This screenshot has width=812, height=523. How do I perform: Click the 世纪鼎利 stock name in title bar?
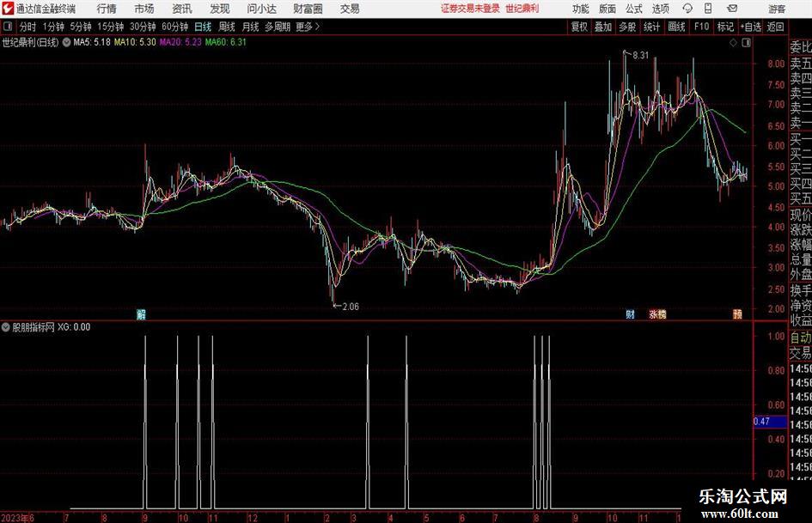[x=522, y=9]
